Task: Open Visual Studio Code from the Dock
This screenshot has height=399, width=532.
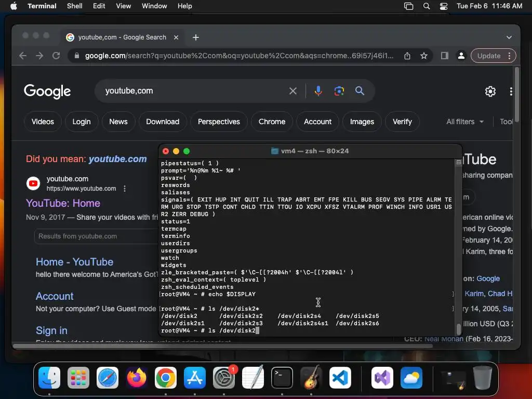Action: click(x=340, y=378)
